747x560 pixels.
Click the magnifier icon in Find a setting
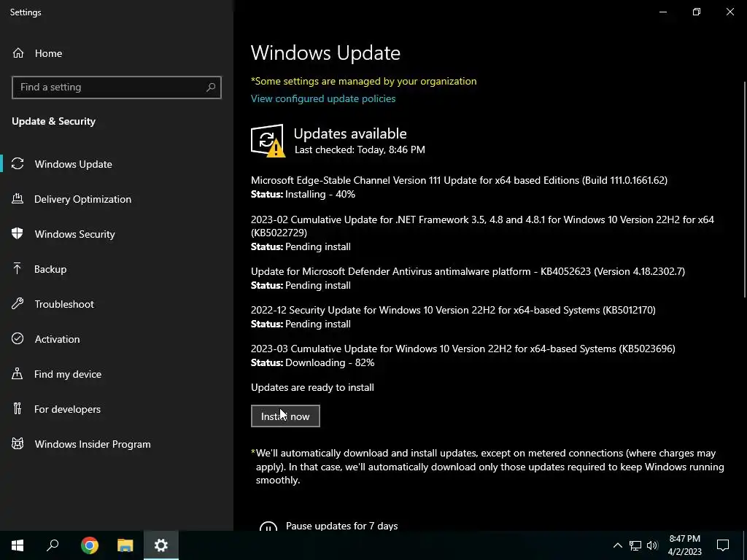[x=211, y=87]
